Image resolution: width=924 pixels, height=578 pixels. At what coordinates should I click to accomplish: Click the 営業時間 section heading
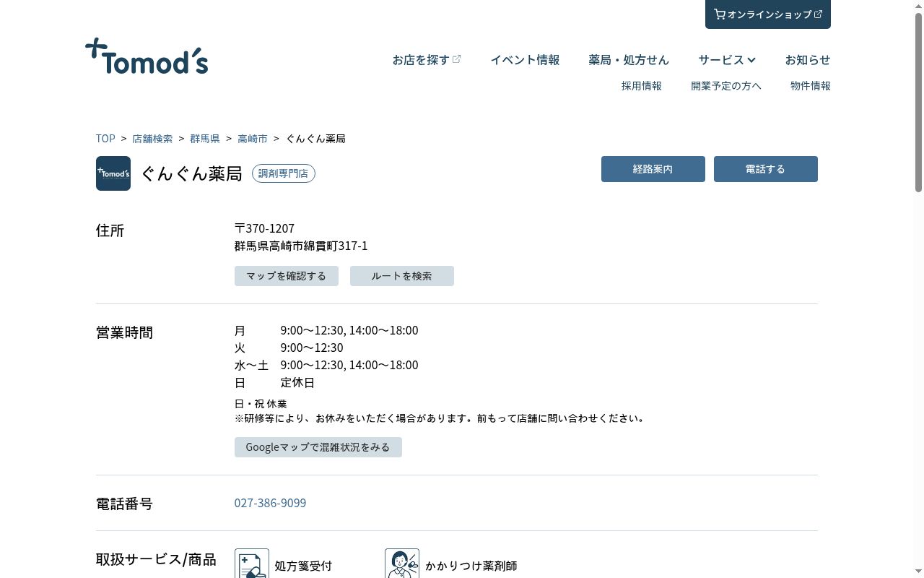pyautogui.click(x=124, y=332)
